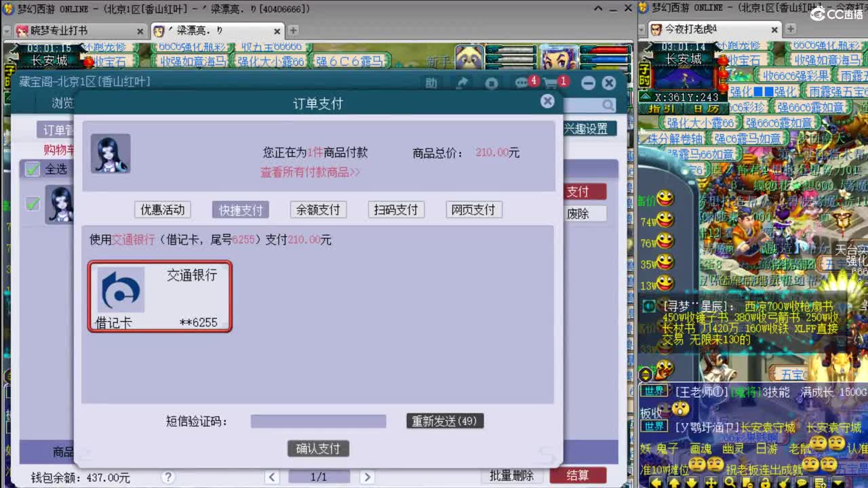Click 指引 button under right minimap
868x488 pixels.
662,108
